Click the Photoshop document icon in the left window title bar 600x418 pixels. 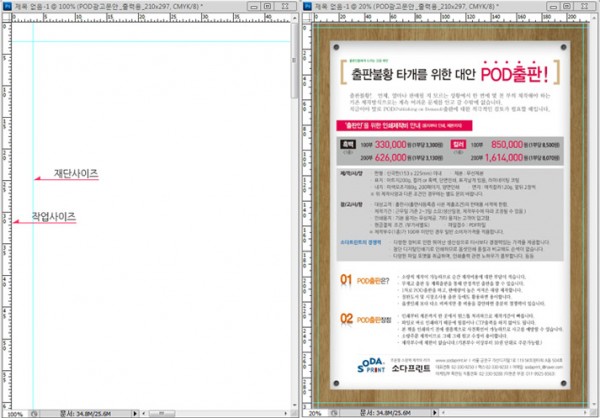pos(7,6)
